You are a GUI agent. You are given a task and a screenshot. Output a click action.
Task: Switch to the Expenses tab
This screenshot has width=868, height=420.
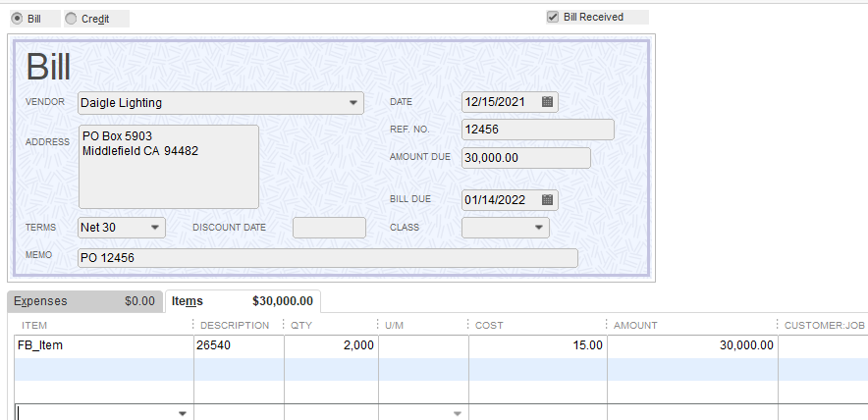click(x=84, y=301)
